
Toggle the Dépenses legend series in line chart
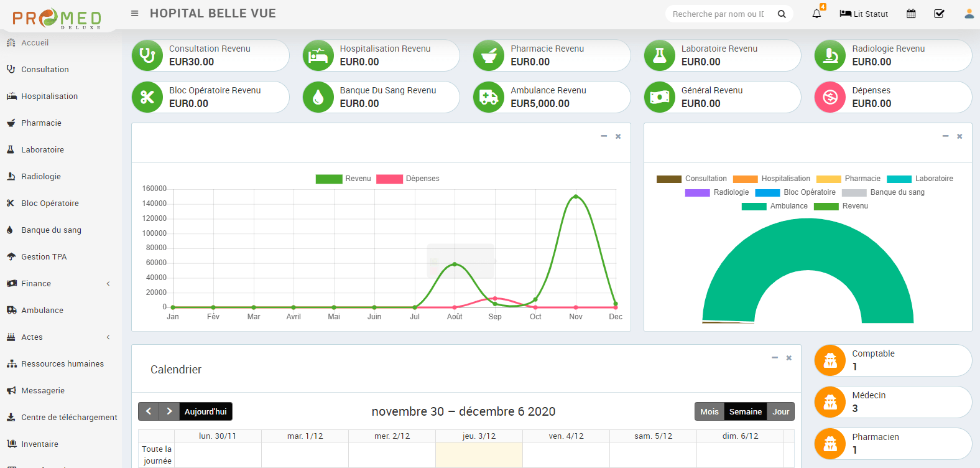[x=408, y=179]
